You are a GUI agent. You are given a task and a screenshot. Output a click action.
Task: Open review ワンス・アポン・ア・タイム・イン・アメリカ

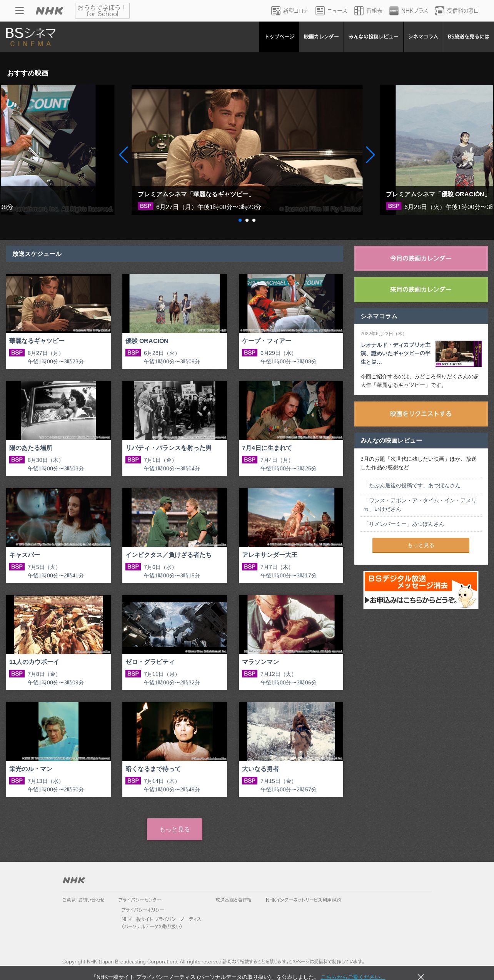click(421, 505)
